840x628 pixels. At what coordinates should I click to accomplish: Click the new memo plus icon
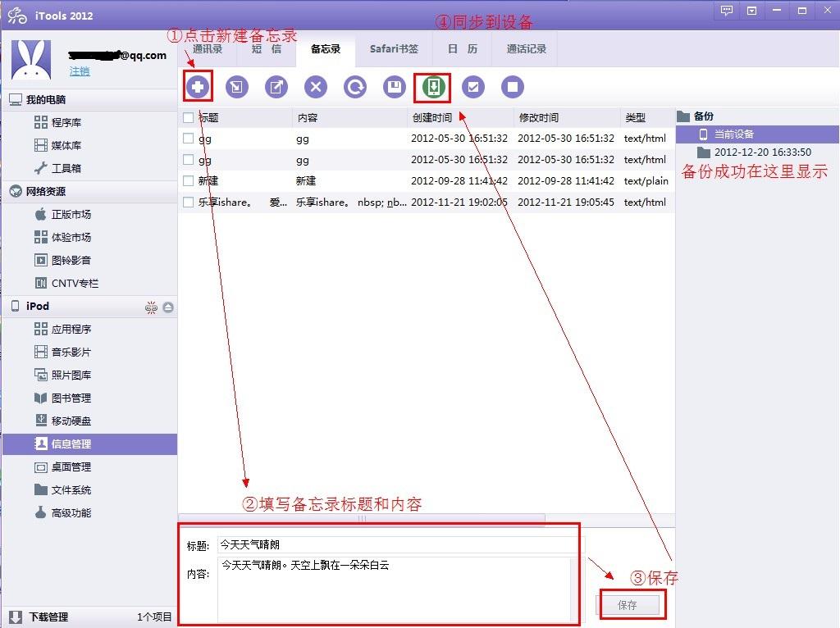click(198, 86)
